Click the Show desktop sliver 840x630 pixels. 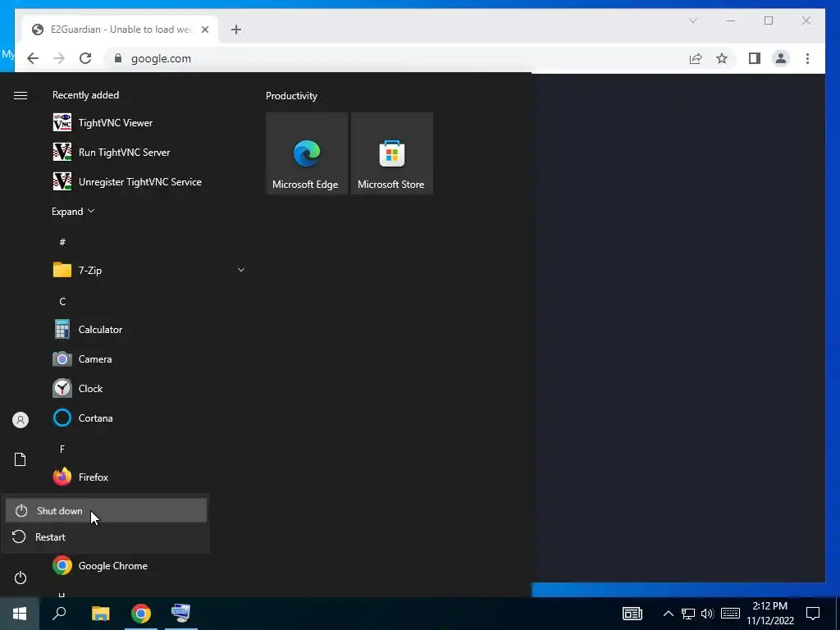(838, 614)
